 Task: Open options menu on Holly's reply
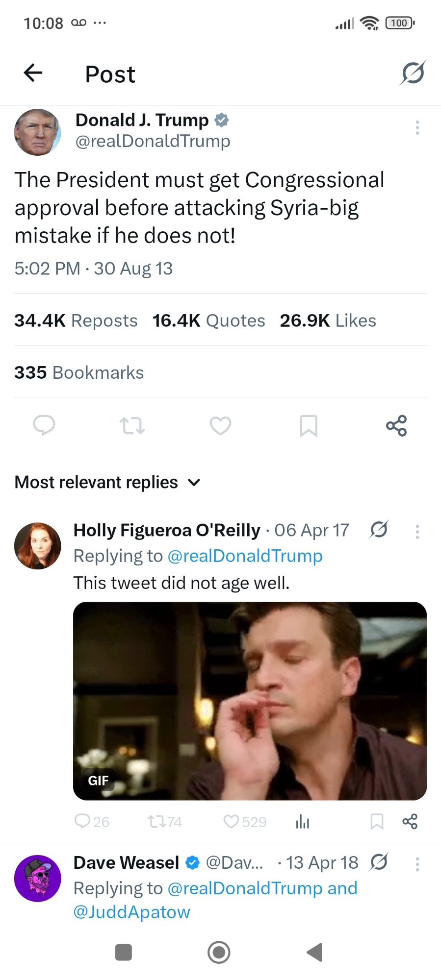click(x=417, y=532)
